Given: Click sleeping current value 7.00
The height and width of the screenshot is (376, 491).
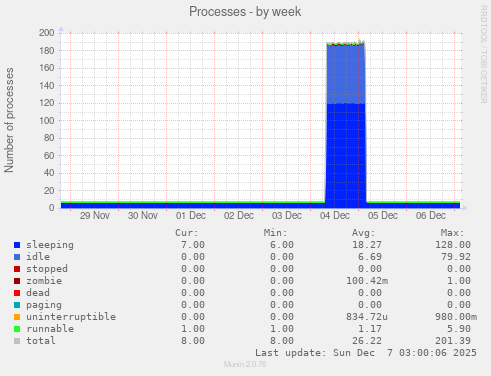Looking at the screenshot, I should [193, 245].
